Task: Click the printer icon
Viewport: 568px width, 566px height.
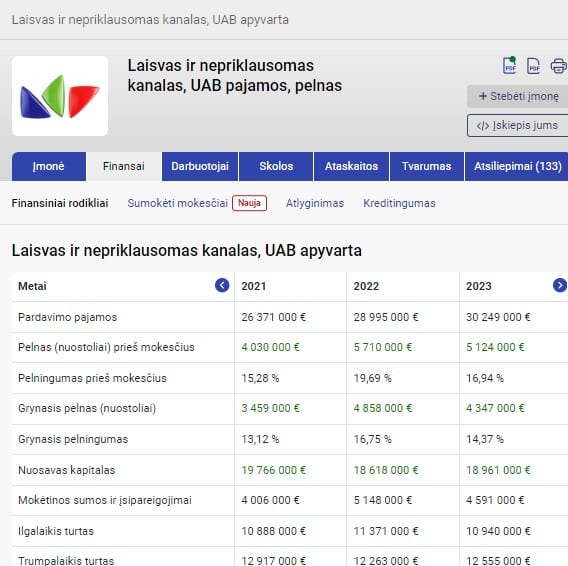Action: [x=559, y=66]
